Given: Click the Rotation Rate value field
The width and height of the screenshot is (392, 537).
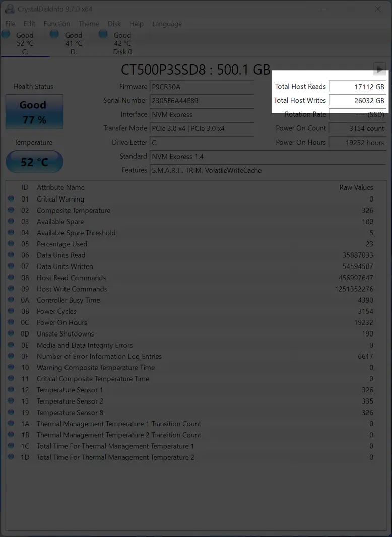Looking at the screenshot, I should 357,115.
